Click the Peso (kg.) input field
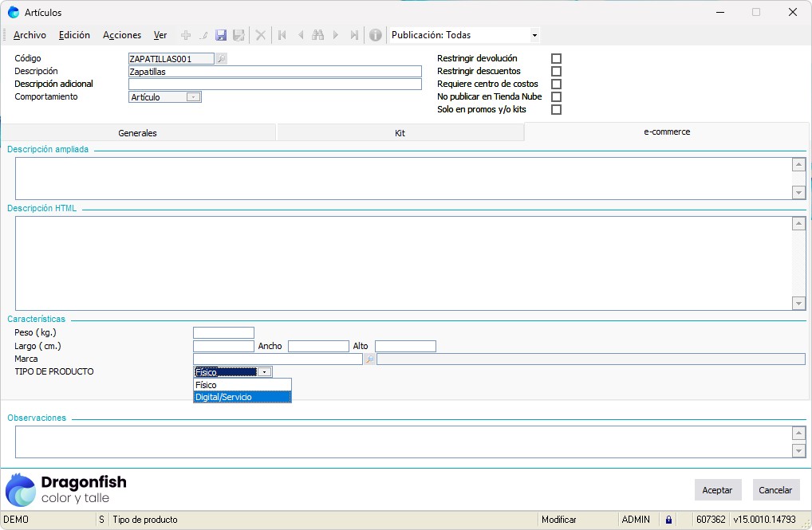This screenshot has height=530, width=812. tap(223, 333)
